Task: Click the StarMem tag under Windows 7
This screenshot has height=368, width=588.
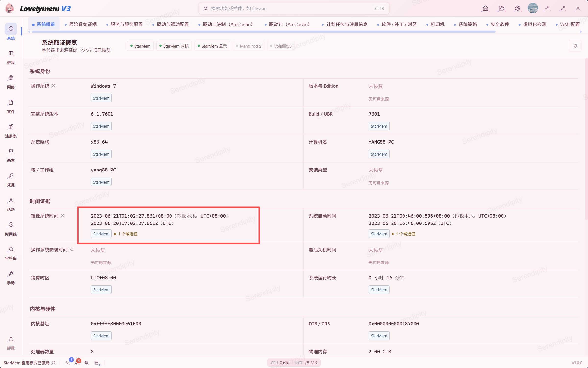Action: (x=101, y=98)
